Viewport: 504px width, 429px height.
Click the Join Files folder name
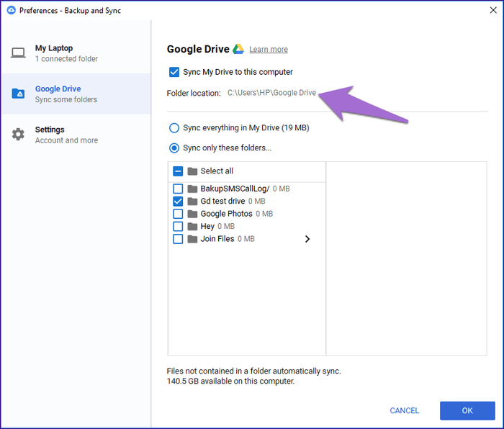pos(217,239)
